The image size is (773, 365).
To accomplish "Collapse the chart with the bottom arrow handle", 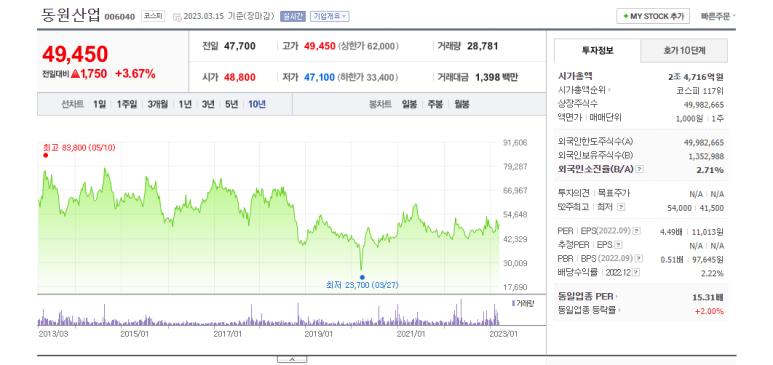I will pos(292,359).
